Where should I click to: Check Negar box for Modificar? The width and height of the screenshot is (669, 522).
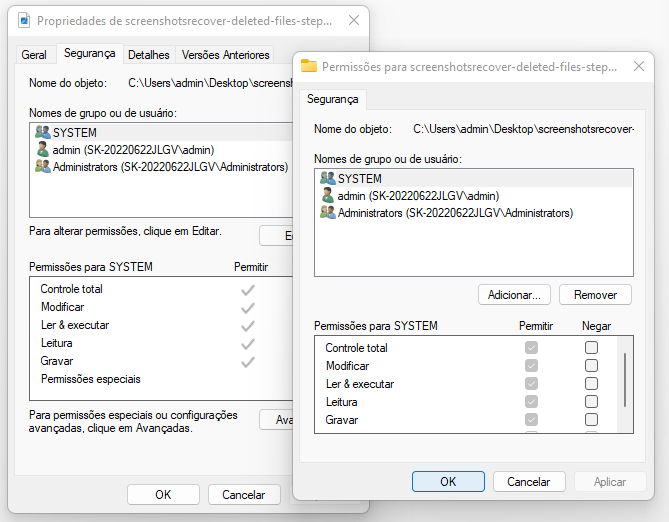[x=592, y=366]
